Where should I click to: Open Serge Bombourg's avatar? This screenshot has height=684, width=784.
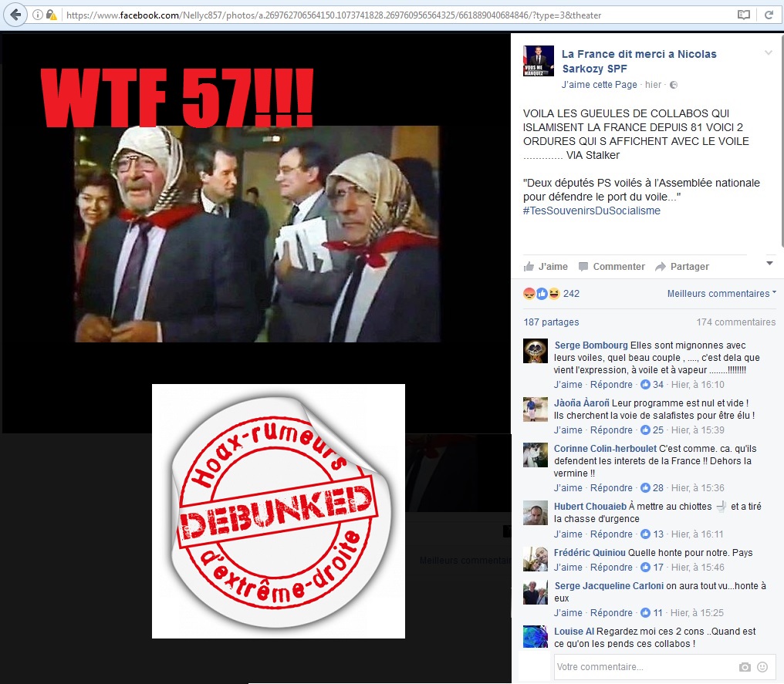pos(536,351)
